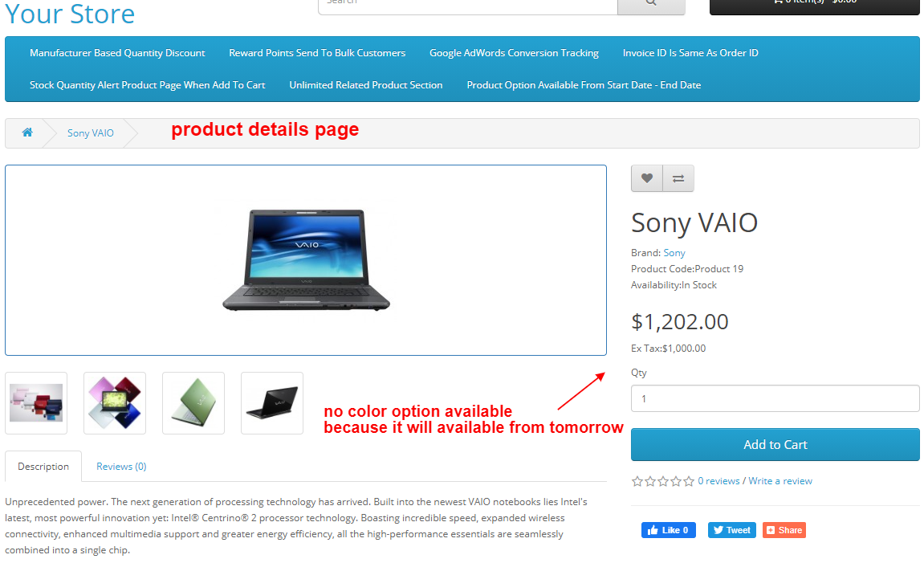924x567 pixels.
Task: Open Manufacturer Based Quantity Discount menu
Action: click(x=117, y=52)
